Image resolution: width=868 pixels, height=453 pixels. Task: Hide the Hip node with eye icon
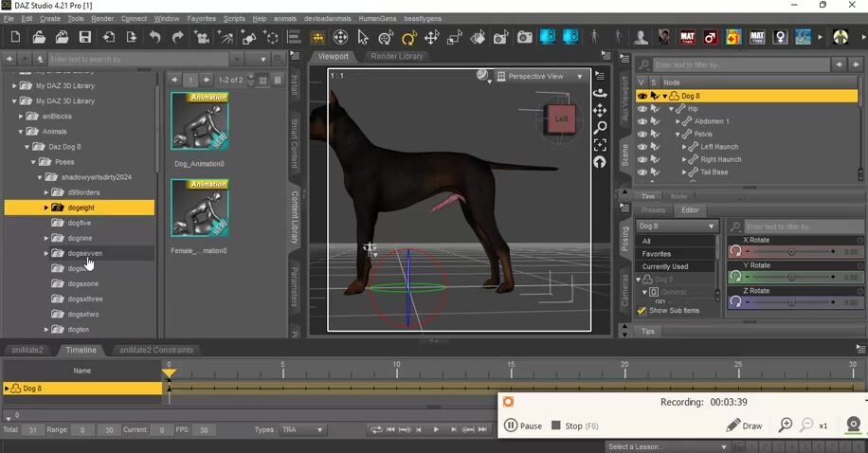point(642,109)
